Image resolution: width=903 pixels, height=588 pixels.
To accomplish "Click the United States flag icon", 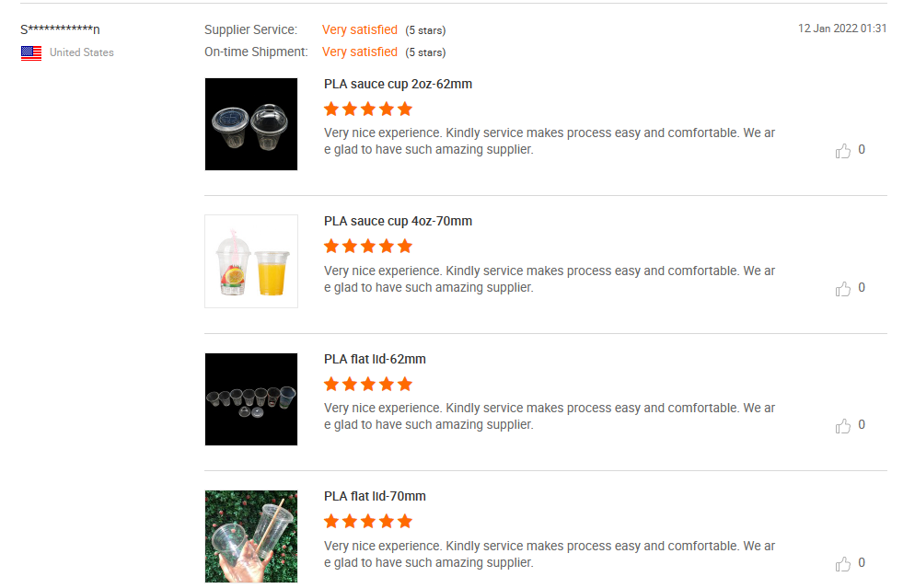I will pos(31,53).
